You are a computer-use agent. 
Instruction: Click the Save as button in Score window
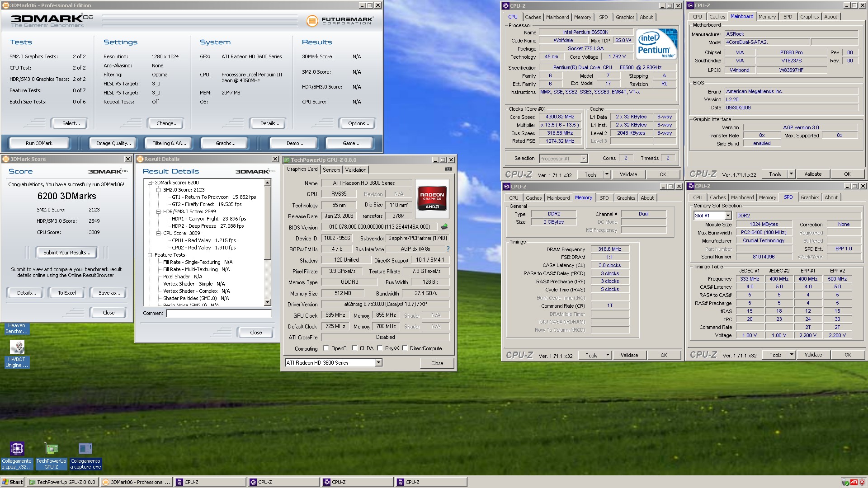coord(109,293)
